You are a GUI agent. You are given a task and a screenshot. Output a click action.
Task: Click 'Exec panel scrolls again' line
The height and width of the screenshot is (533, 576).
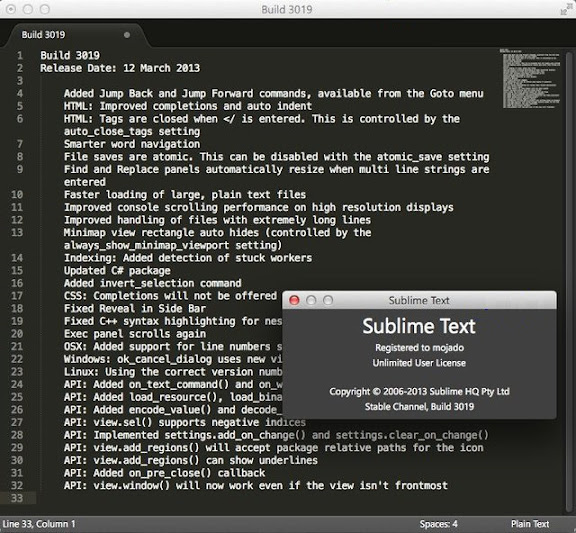(x=135, y=334)
